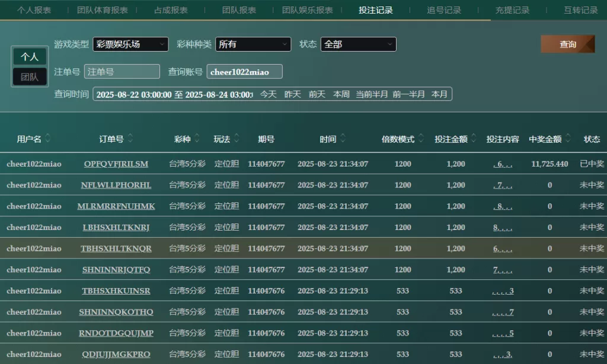View bet content of order LBHSXHLTKNRJ

(x=503, y=228)
